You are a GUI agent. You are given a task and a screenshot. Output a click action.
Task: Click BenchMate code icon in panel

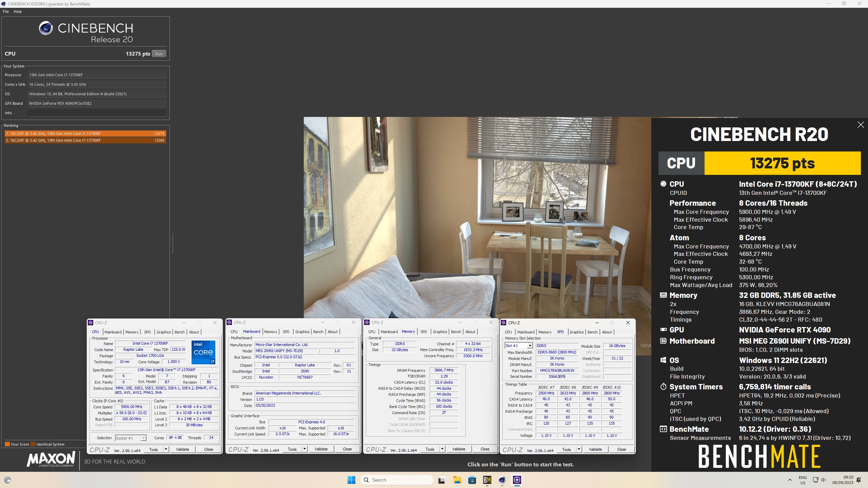[x=663, y=429]
